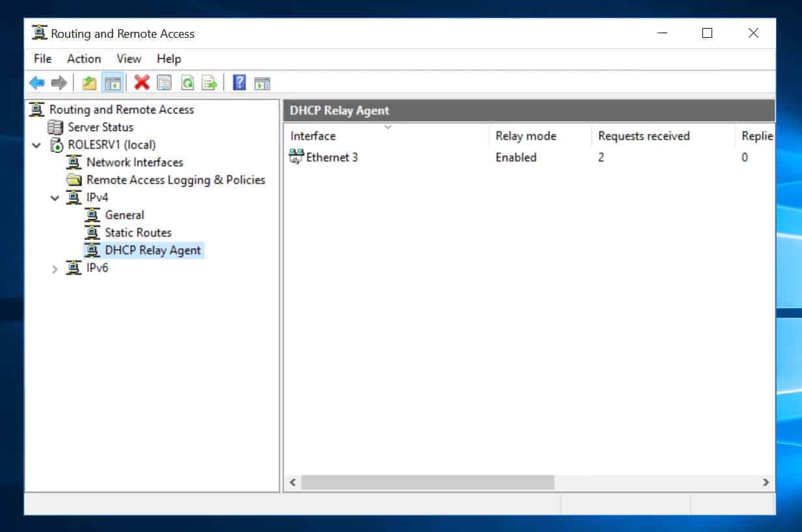Screen dimensions: 802x532
Task: Click the partially visible Replies column header
Action: pyautogui.click(x=755, y=135)
